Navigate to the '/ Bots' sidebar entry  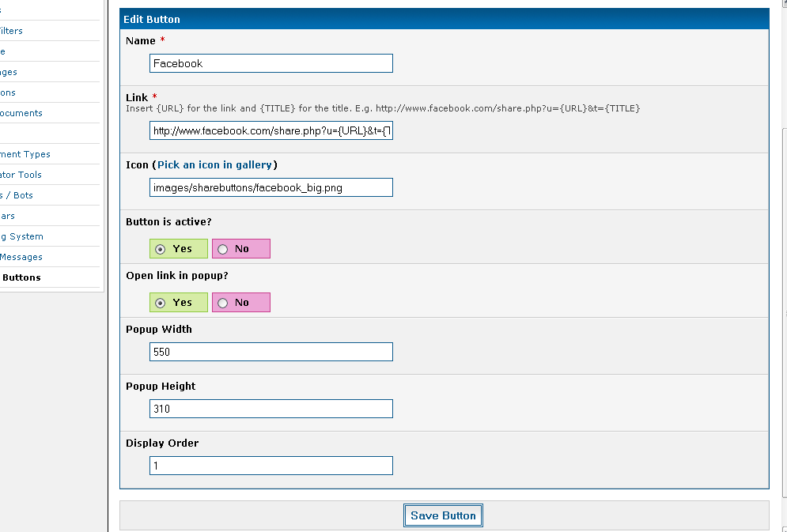pos(17,195)
